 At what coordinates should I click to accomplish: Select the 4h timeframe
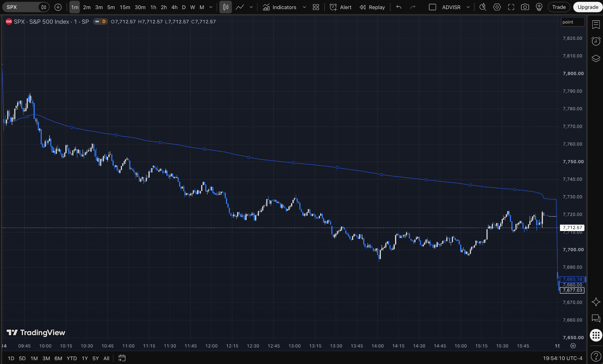(174, 7)
